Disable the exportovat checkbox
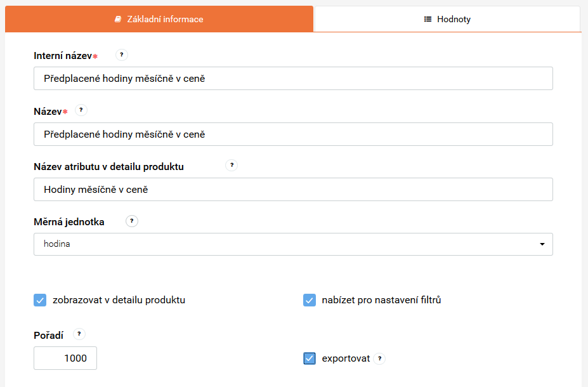Image resolution: width=588 pixels, height=387 pixels. [x=310, y=359]
